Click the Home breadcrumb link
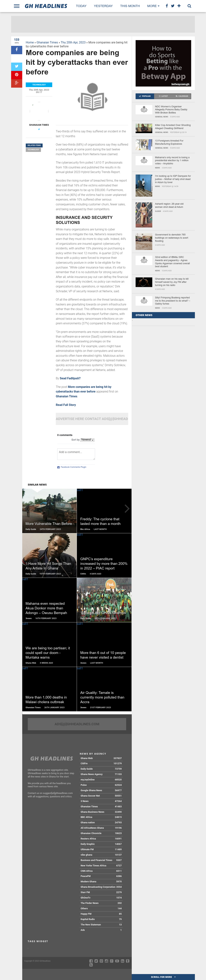Viewport: 206px width, 980px height. point(30,43)
